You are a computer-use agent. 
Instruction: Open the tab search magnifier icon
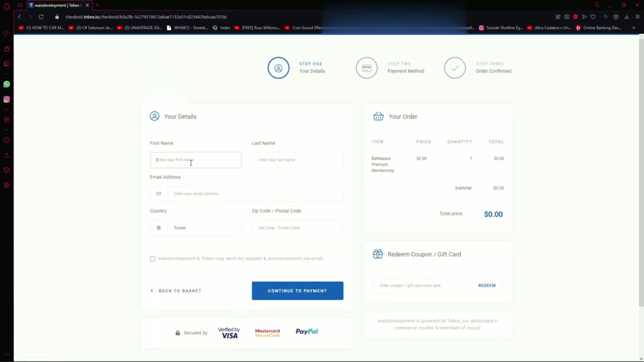(597, 5)
